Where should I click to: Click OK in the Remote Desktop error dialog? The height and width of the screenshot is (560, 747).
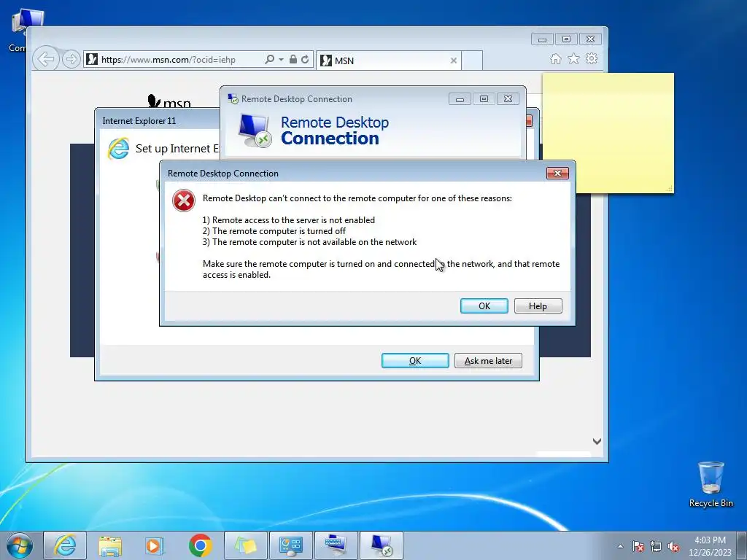(x=484, y=306)
